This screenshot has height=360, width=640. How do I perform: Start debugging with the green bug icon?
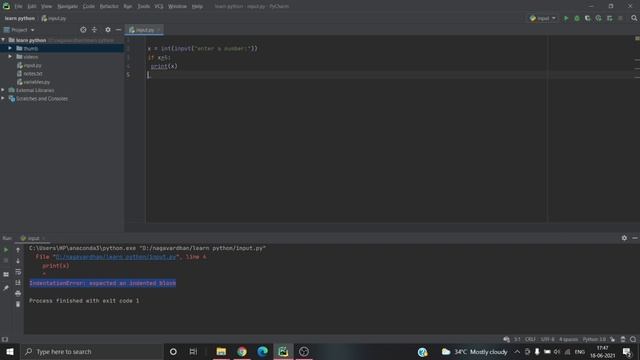pos(577,18)
